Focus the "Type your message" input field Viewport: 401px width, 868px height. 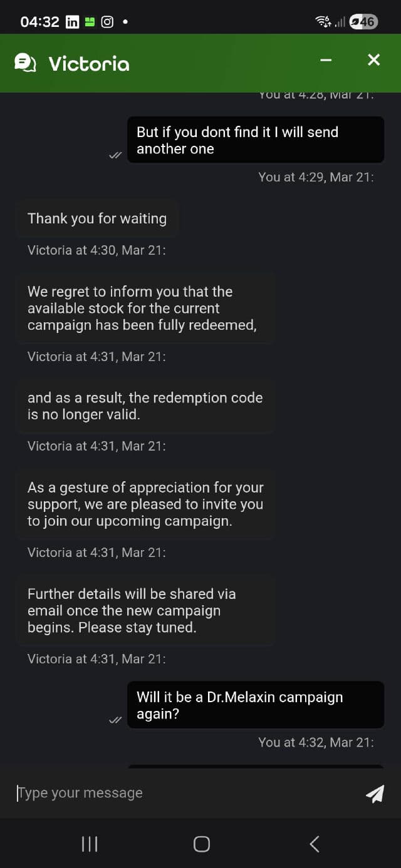(182, 793)
